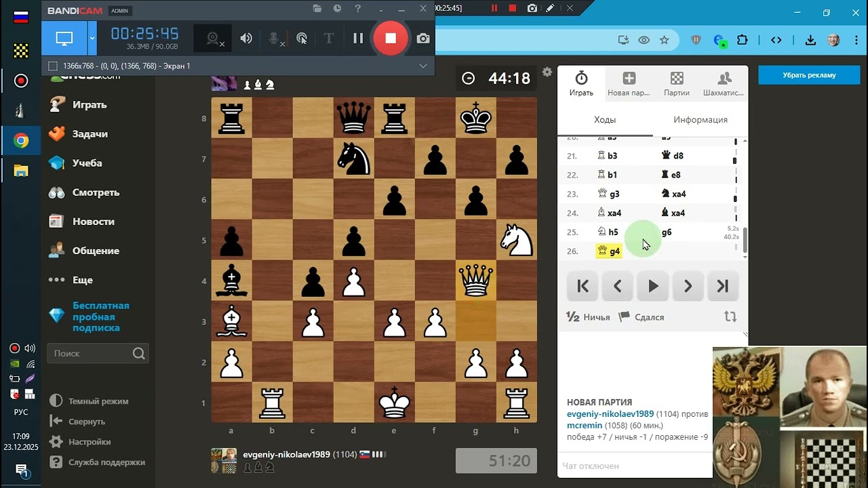
Task: Click the rectangle area selector icon in Bandicam
Action: click(x=53, y=66)
